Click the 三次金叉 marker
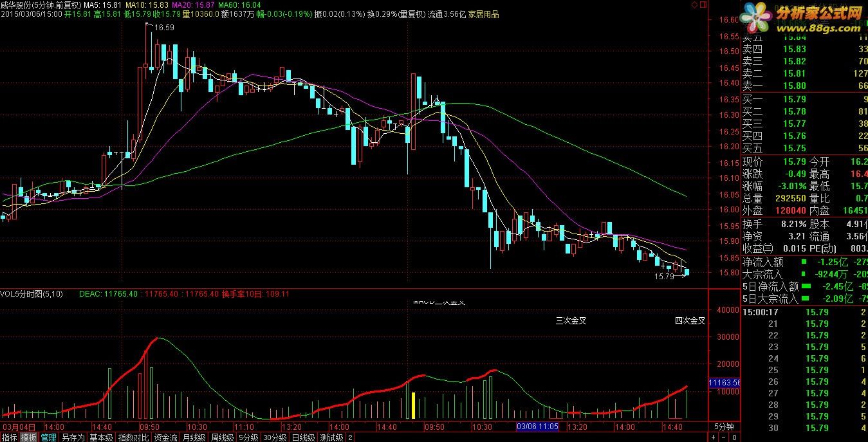Viewport: 868px width, 442px height. [x=571, y=320]
